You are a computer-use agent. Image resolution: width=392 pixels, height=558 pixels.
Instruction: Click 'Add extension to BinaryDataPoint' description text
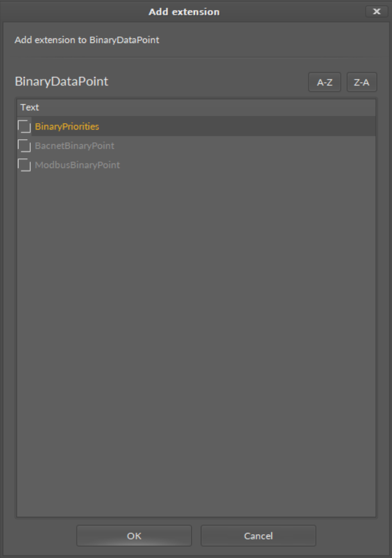(87, 40)
